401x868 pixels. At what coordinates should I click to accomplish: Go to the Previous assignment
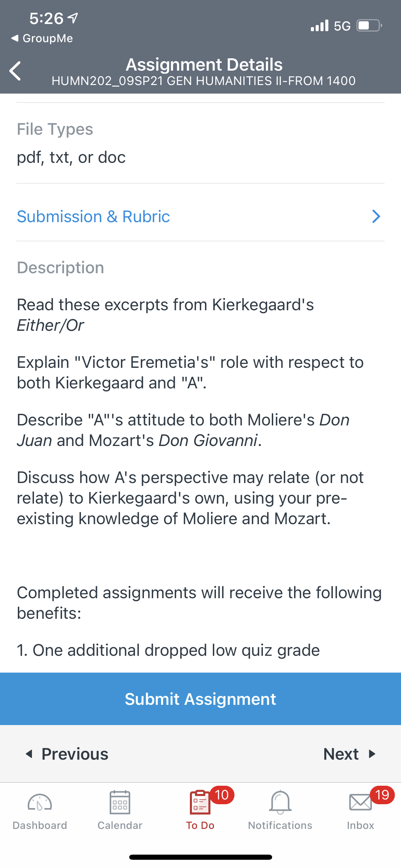tap(67, 754)
